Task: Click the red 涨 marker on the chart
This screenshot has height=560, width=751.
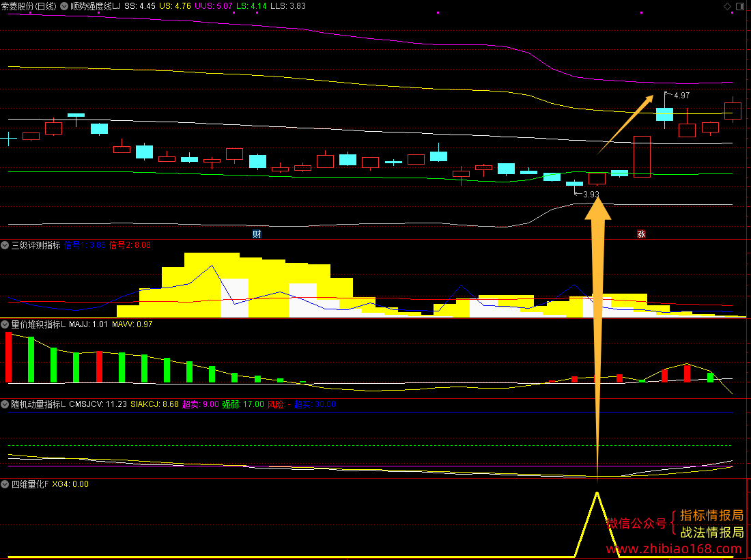Action: coord(641,234)
